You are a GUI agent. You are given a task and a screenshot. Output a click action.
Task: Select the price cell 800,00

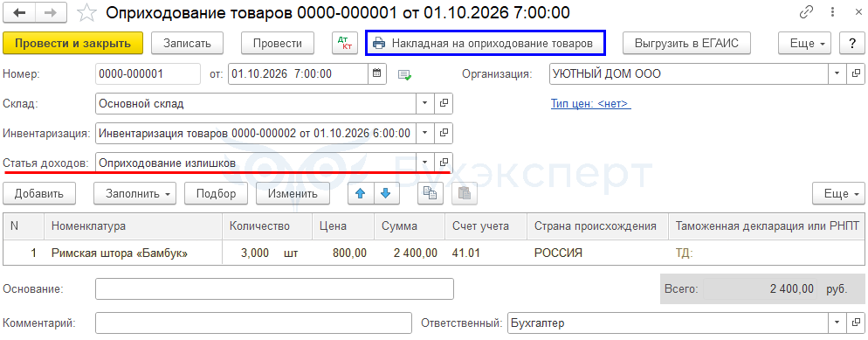click(x=343, y=253)
